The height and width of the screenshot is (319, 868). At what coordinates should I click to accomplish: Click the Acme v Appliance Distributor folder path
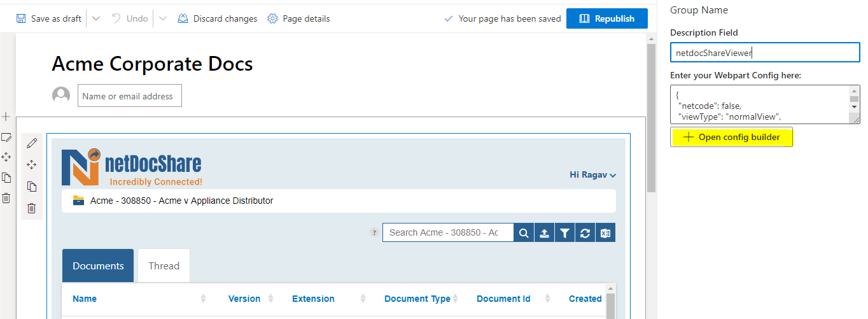(x=181, y=201)
